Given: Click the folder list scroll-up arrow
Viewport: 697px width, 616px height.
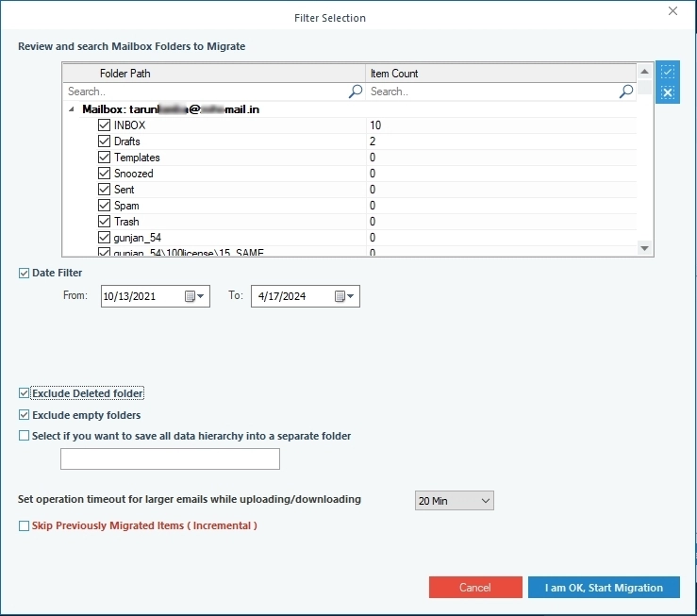Looking at the screenshot, I should click(x=644, y=72).
